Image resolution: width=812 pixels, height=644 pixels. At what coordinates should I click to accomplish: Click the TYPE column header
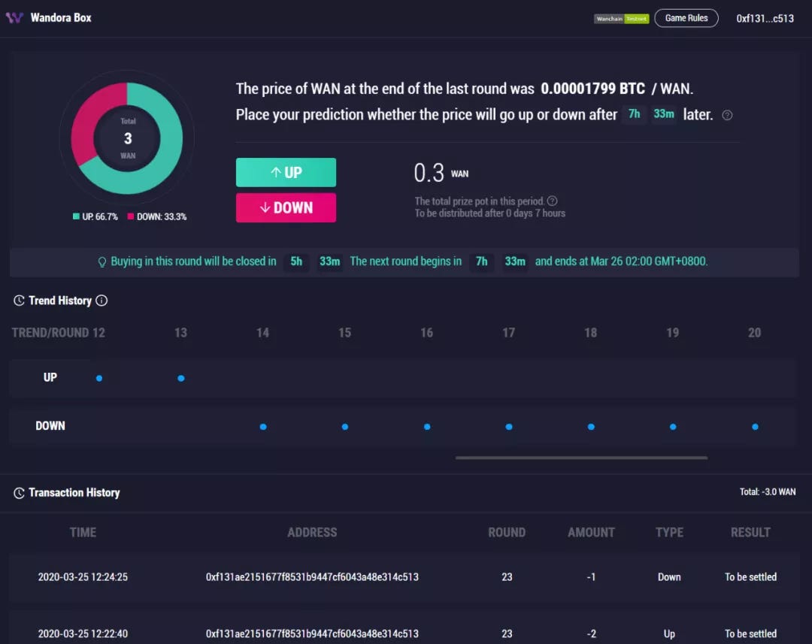[x=669, y=532]
